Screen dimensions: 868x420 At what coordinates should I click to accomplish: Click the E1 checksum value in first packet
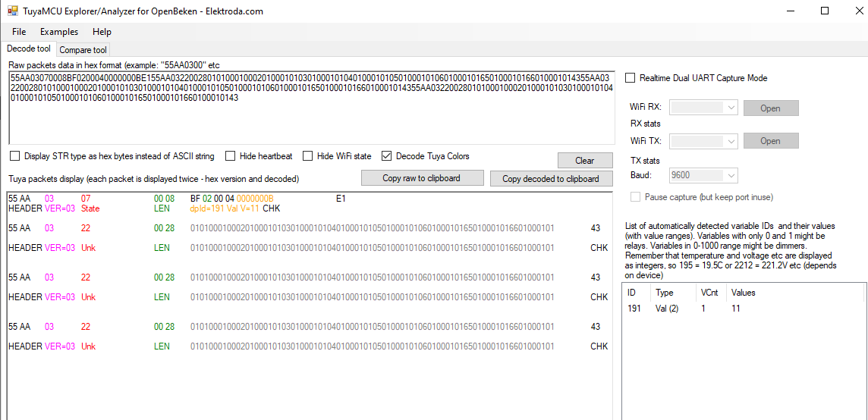[x=341, y=198]
